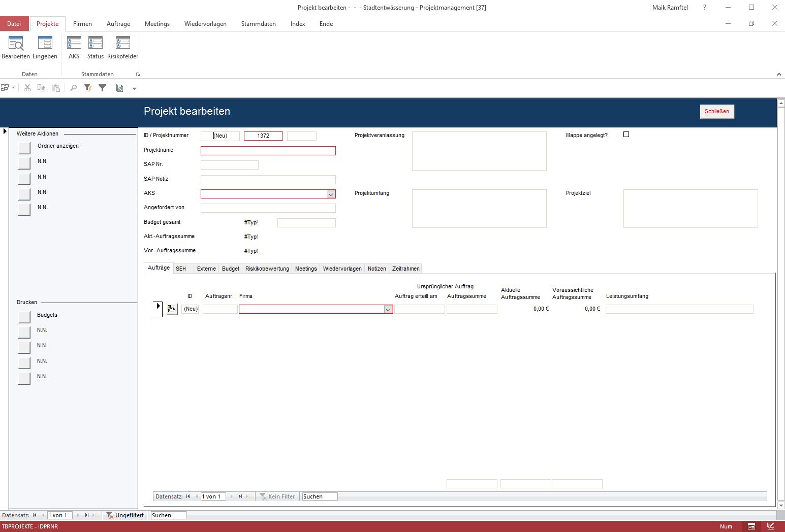Click the Ordner anzeigen action button
The width and height of the screenshot is (785, 532).
click(x=24, y=148)
